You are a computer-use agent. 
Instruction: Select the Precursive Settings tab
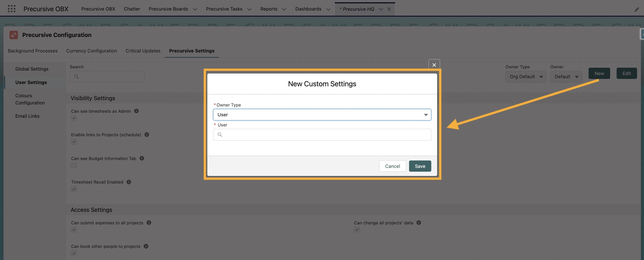coord(192,51)
